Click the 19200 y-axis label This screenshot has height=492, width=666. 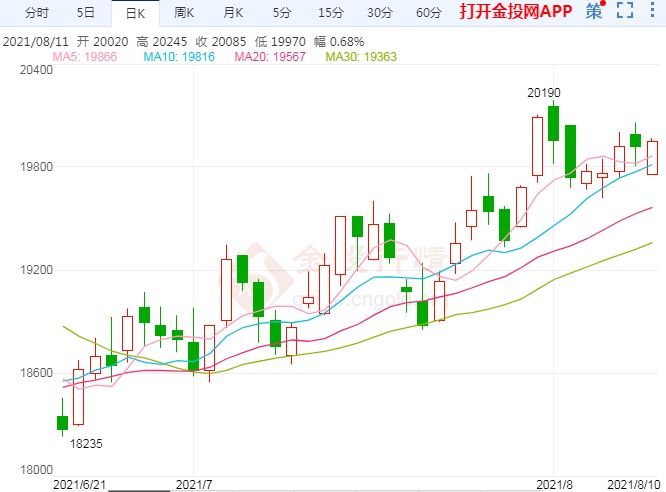click(37, 270)
